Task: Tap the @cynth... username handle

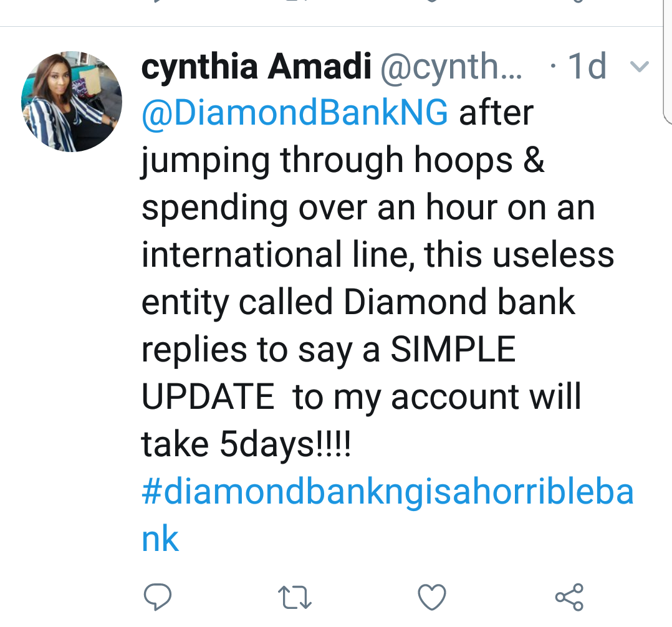Action: (451, 67)
